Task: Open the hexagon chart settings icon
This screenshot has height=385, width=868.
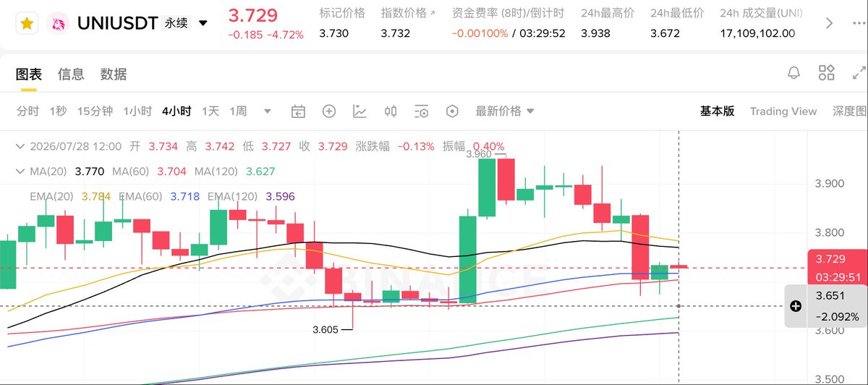Action: (x=452, y=111)
